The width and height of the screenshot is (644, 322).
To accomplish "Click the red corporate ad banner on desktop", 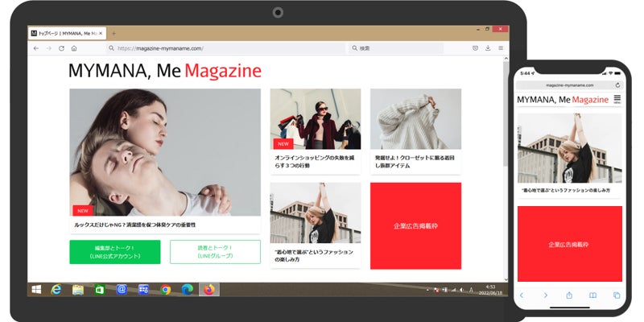I will point(415,226).
